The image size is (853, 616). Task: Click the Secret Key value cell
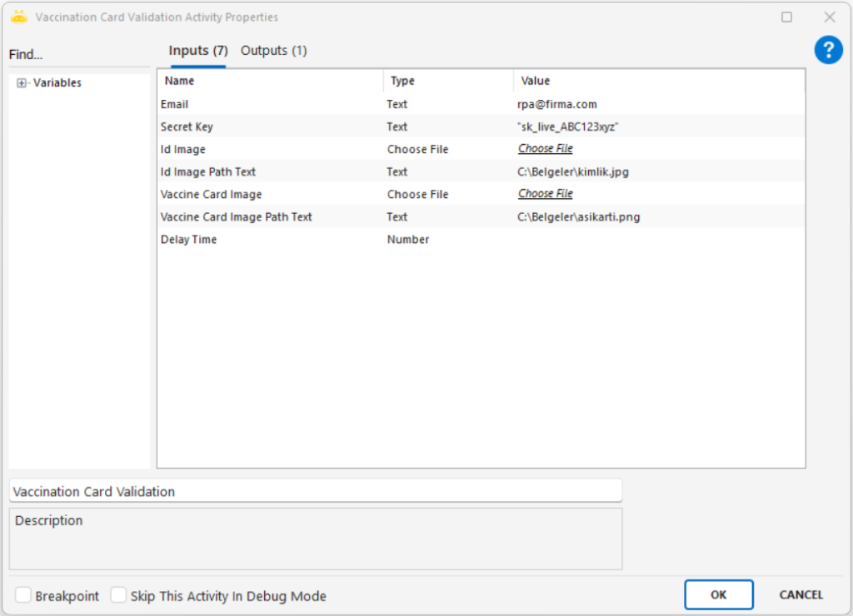pos(567,127)
